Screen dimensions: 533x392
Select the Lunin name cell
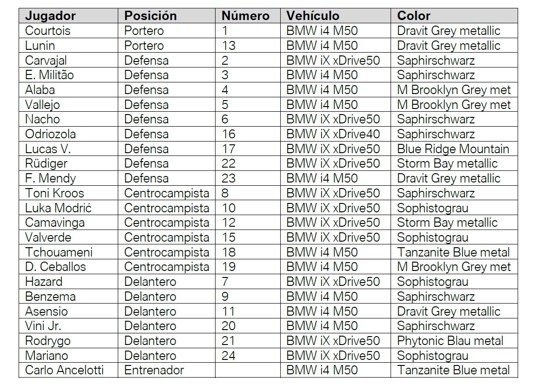click(40, 46)
